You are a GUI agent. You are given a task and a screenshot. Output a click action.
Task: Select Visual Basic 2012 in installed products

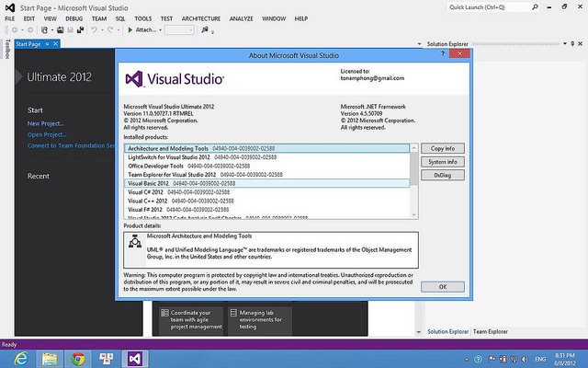click(x=267, y=183)
